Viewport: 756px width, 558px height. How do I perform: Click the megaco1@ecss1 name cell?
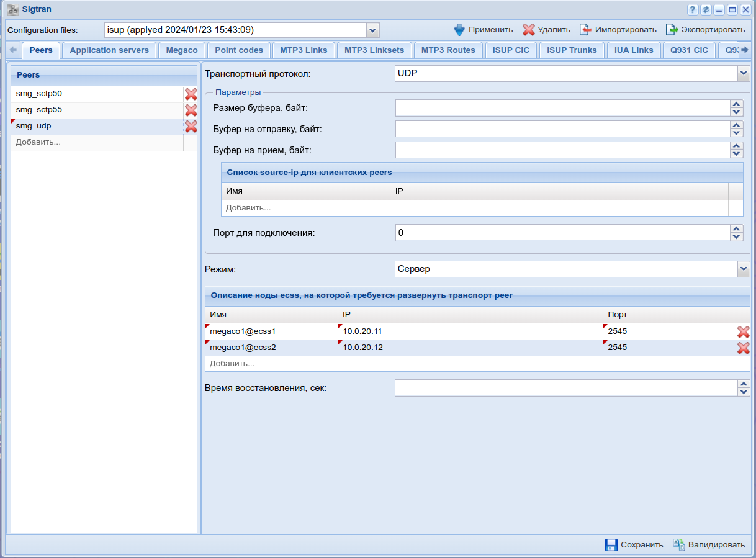pos(271,331)
